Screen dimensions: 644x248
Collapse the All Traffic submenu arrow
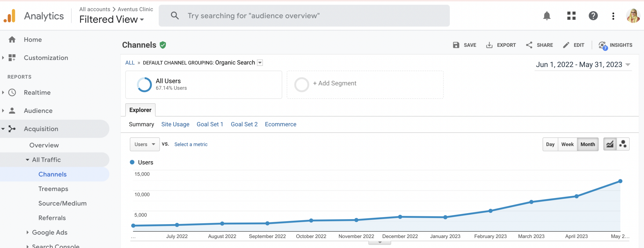27,160
